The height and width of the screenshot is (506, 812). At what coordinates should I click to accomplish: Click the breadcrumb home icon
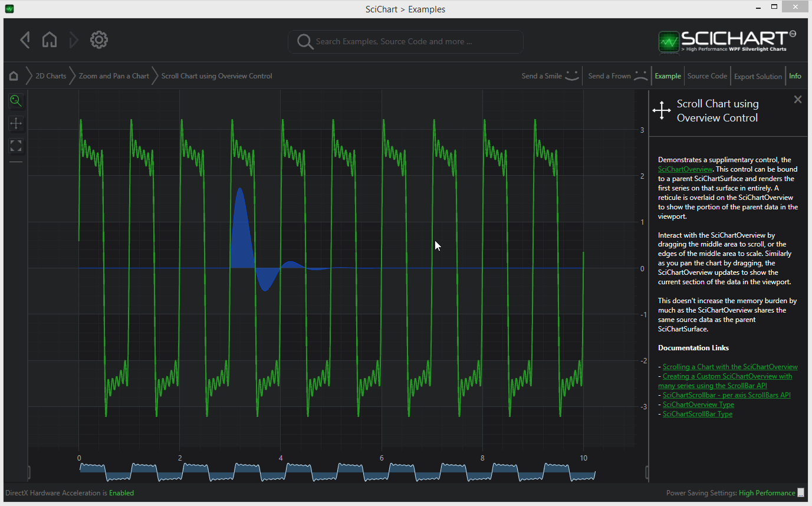pyautogui.click(x=13, y=75)
